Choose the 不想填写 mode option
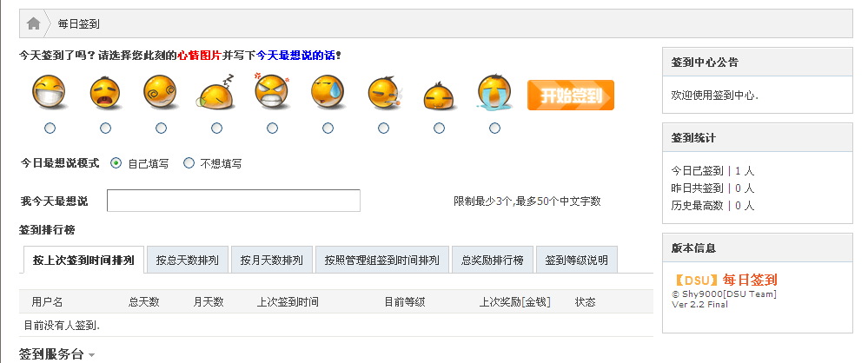 (189, 163)
